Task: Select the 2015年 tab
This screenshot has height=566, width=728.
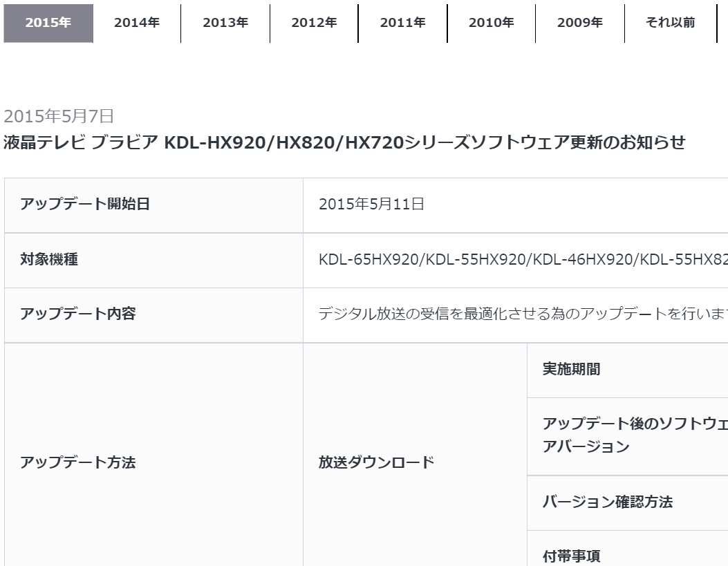Action: [48, 23]
